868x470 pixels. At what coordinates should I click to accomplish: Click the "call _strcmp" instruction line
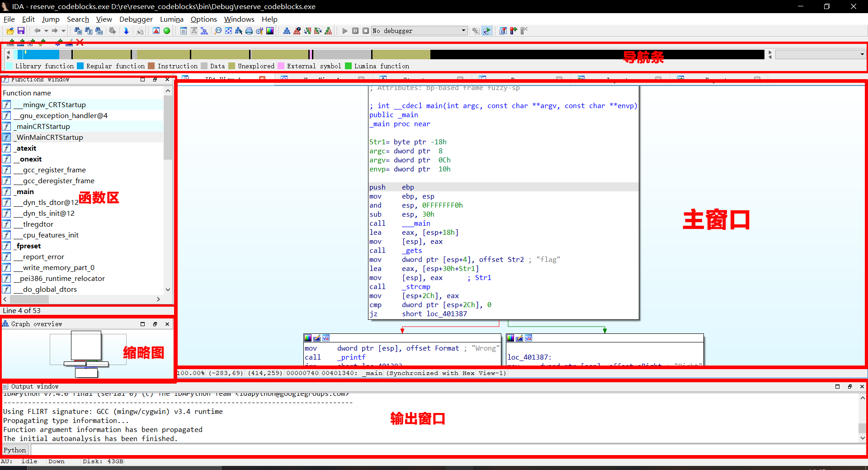tap(400, 287)
